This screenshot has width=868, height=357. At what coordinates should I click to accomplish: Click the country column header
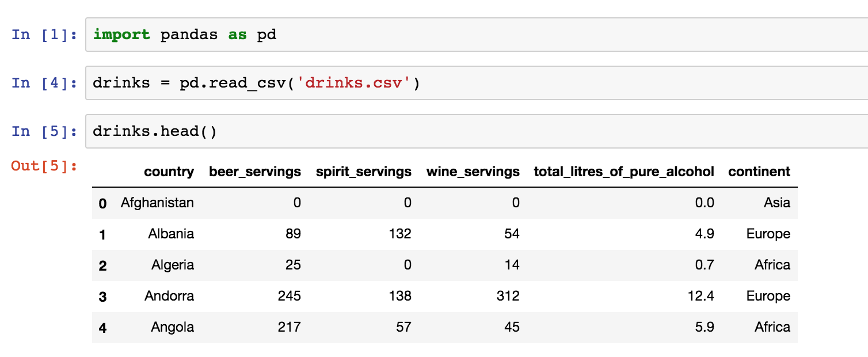pyautogui.click(x=169, y=172)
